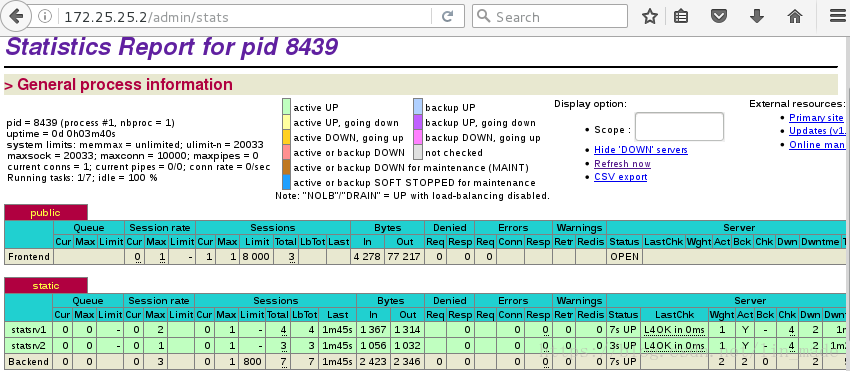Click Frontend Bytes In value 4 278

368,257
